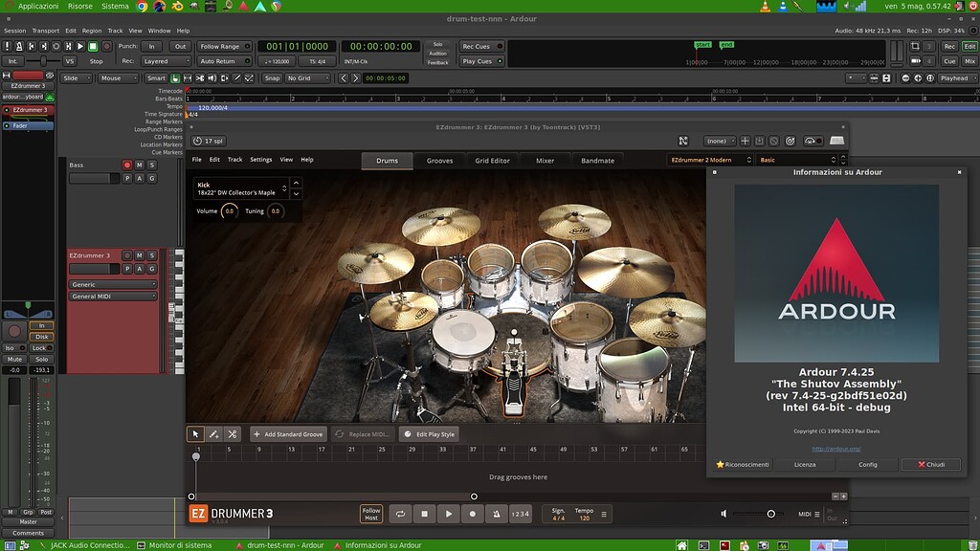Viewport: 980px width, 551px height.
Task: Toggle EZdrummer loop button
Action: click(x=400, y=514)
